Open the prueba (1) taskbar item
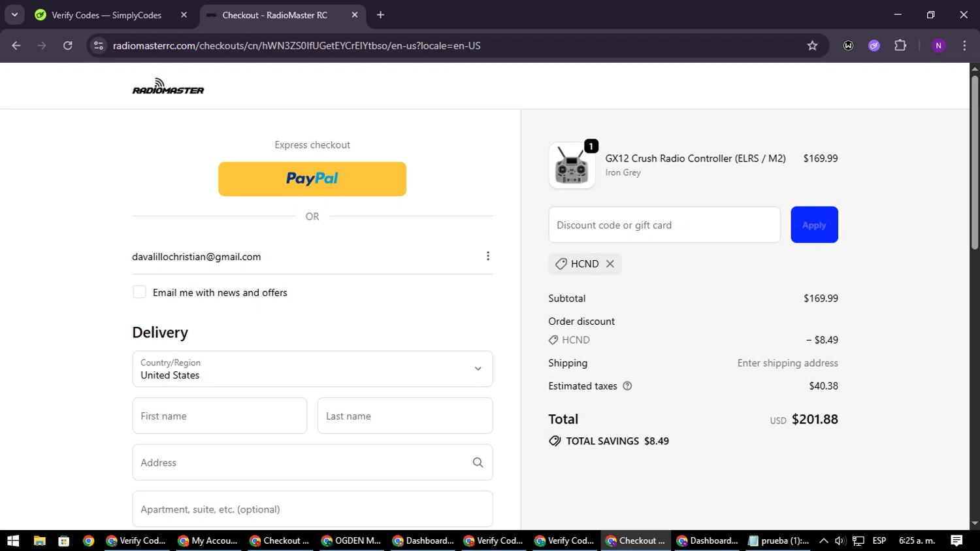The width and height of the screenshot is (980, 551). (x=779, y=541)
